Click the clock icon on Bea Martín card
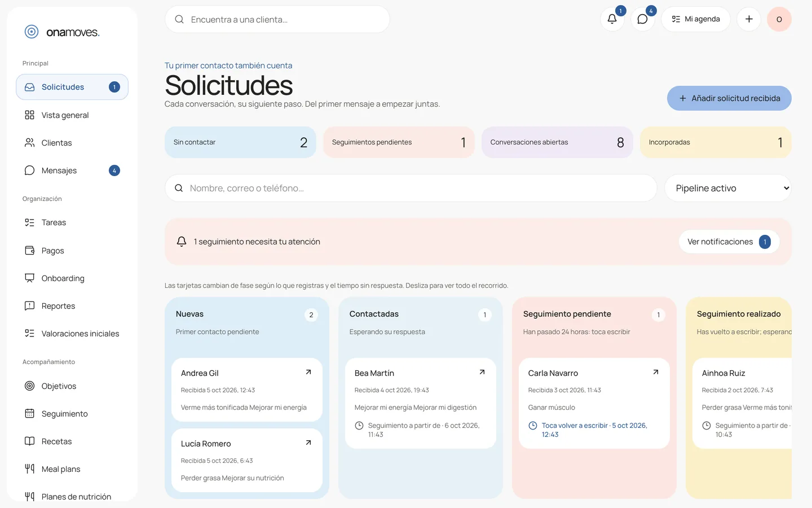This screenshot has width=812, height=508. coord(359,426)
